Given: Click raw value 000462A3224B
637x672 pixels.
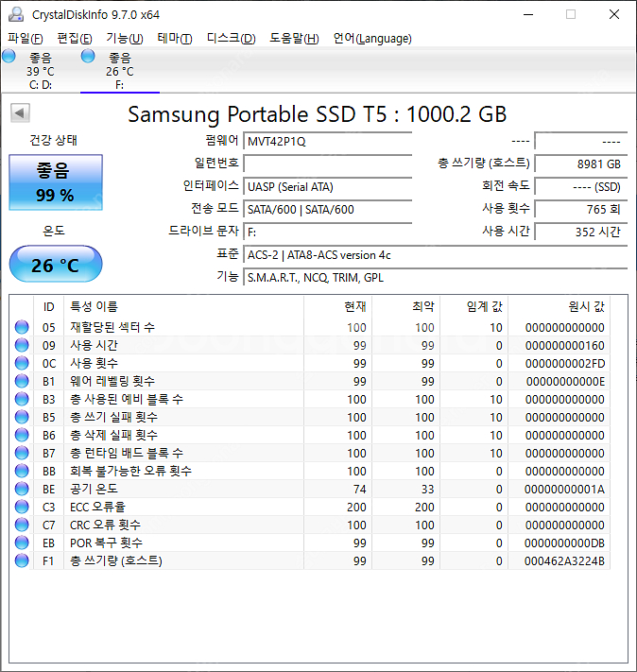Looking at the screenshot, I should click(564, 561).
